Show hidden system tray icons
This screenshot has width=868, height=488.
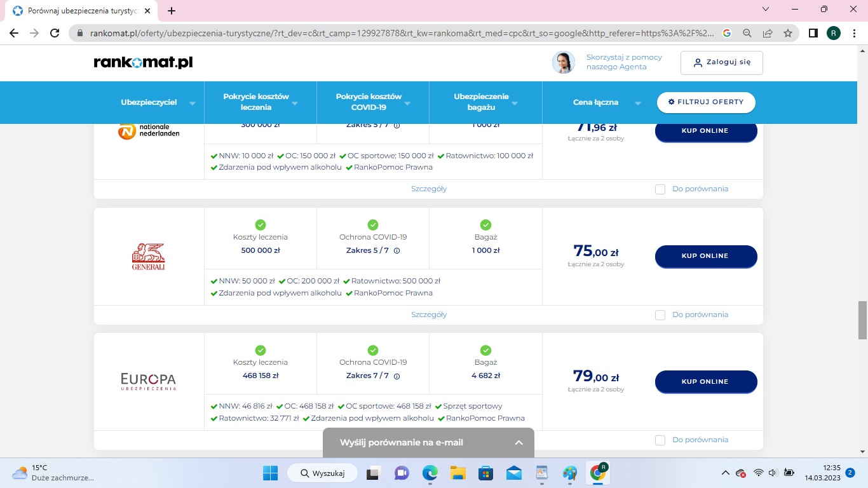click(x=726, y=473)
